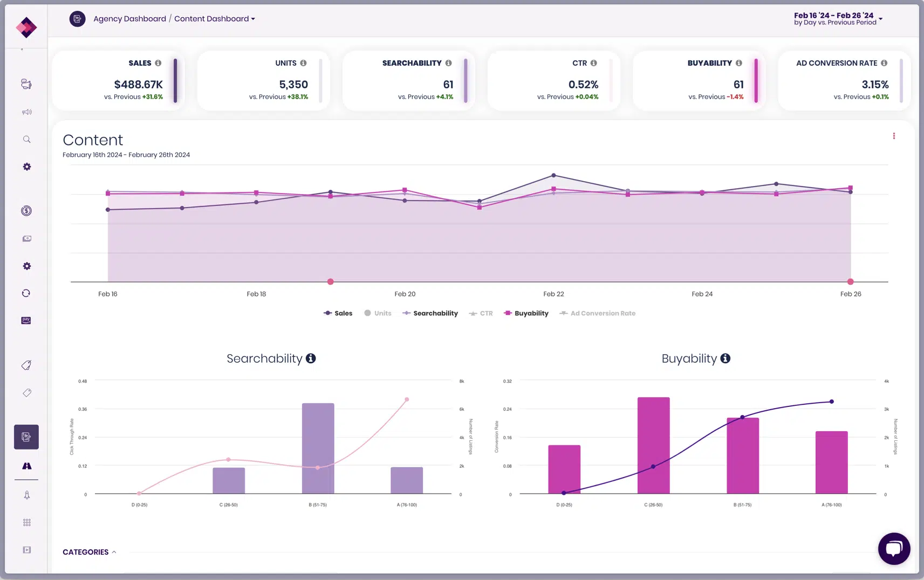This screenshot has height=580, width=924.
Task: Open the large price tag sidebar icon
Action: [x=26, y=365]
